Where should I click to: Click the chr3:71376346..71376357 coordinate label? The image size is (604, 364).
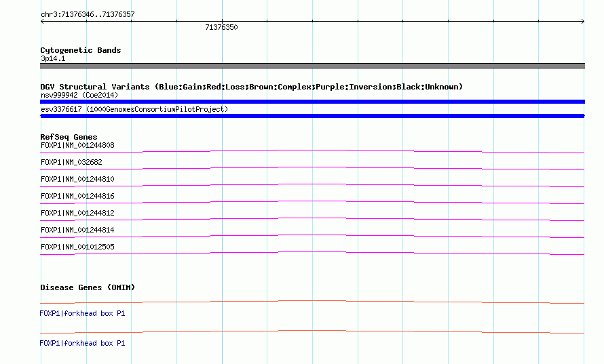point(88,15)
